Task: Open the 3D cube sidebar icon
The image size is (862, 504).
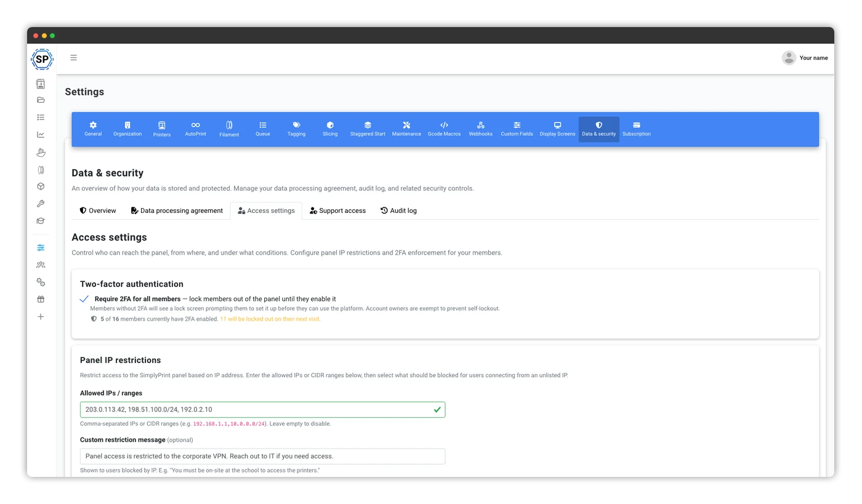Action: 41,186
